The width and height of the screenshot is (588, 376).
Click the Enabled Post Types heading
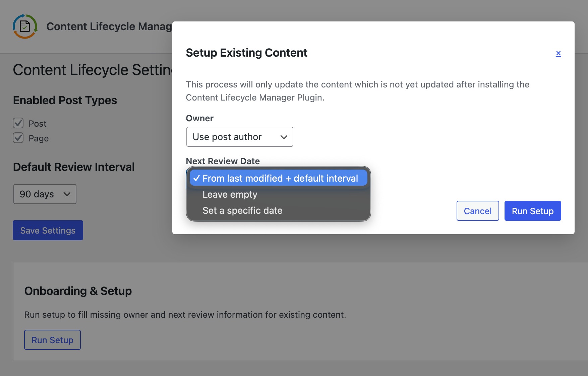pyautogui.click(x=65, y=100)
